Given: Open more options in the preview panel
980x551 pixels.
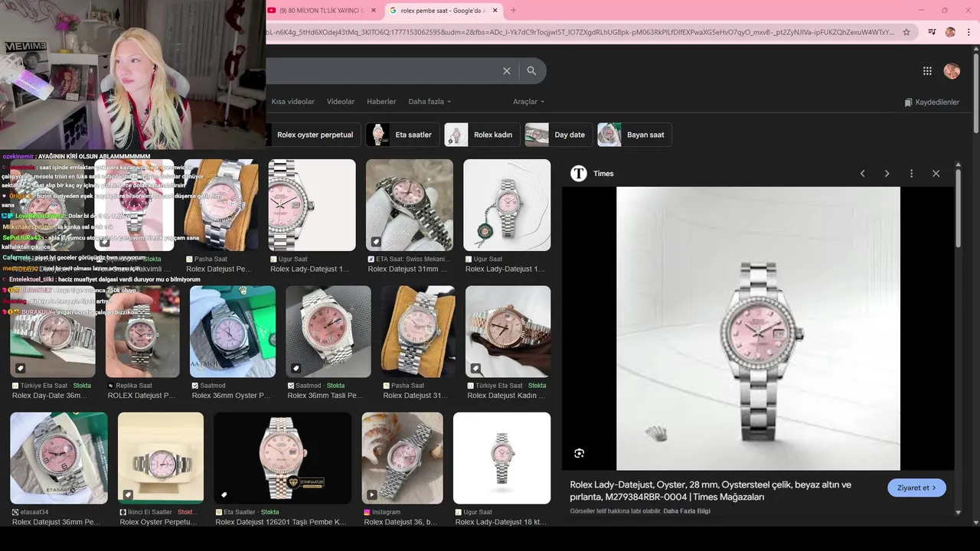Looking at the screenshot, I should click(x=911, y=174).
